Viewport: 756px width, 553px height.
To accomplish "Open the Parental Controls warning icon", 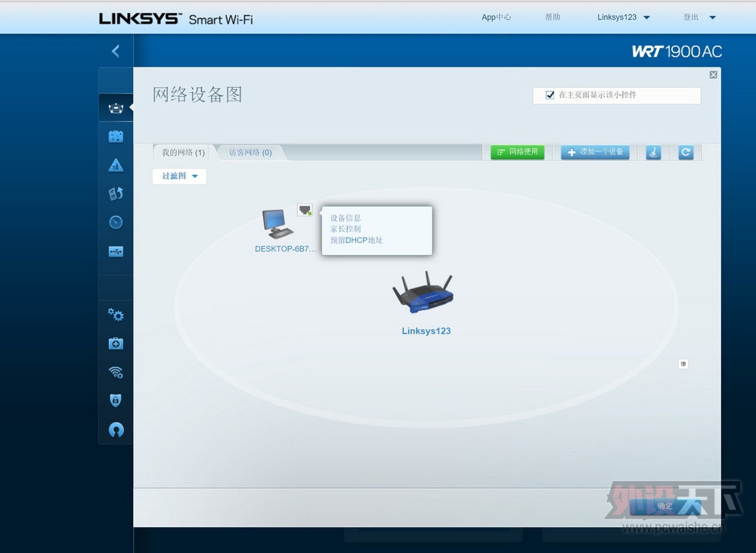I will [116, 166].
